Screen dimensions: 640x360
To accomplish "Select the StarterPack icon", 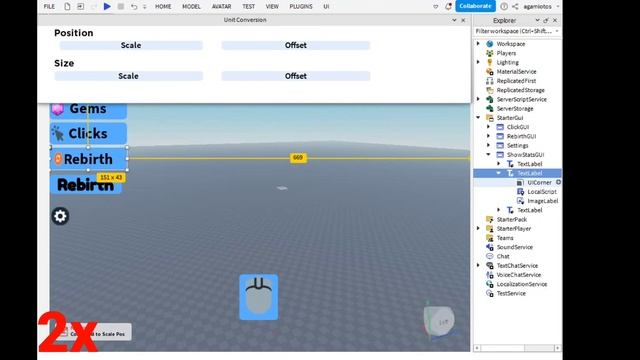I will coord(489,219).
